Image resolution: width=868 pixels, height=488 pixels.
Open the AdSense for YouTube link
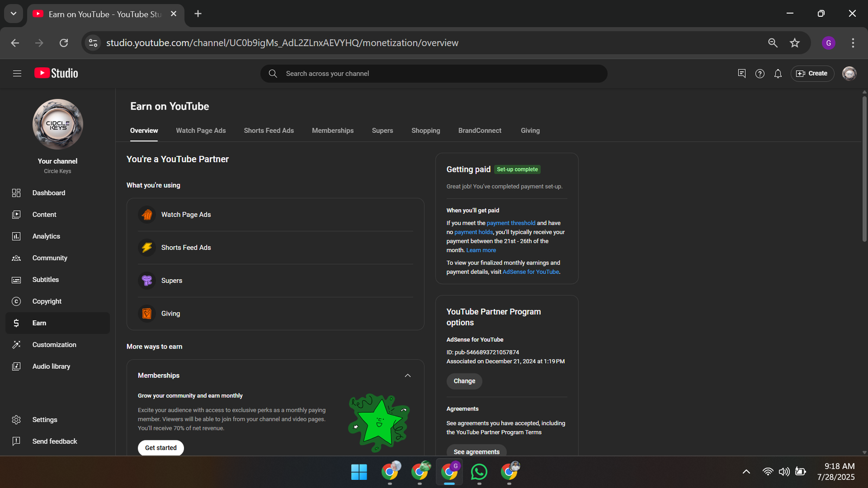(531, 272)
